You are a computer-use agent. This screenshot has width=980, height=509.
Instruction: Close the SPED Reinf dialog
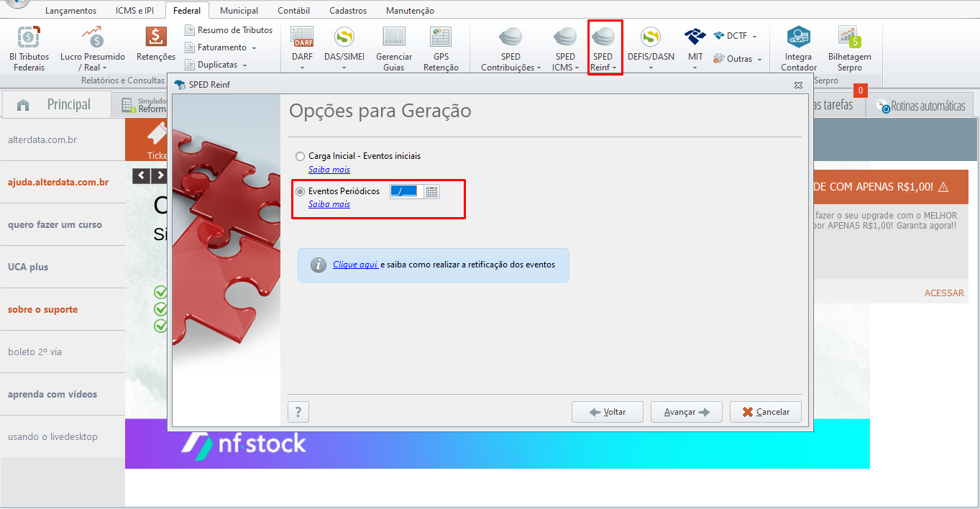pos(798,85)
